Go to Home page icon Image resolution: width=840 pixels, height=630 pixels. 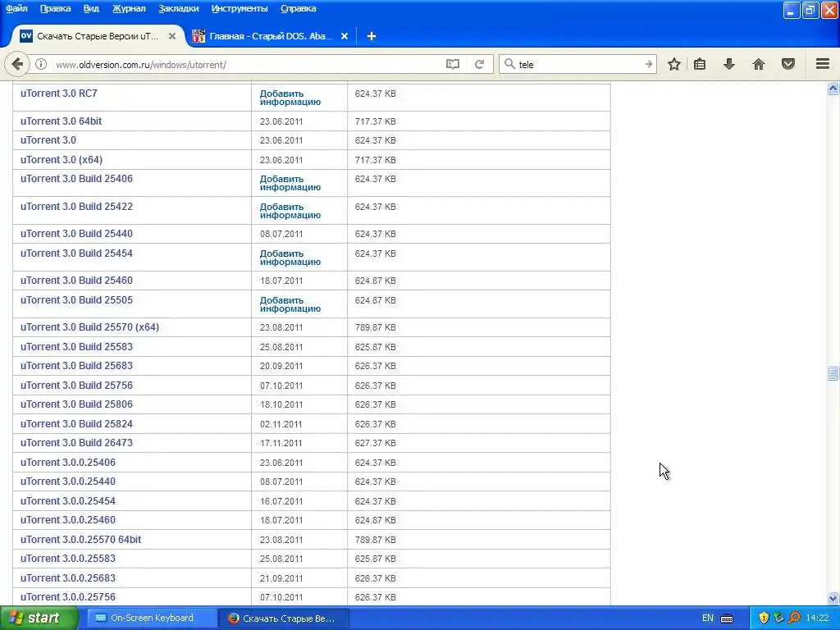pyautogui.click(x=759, y=64)
